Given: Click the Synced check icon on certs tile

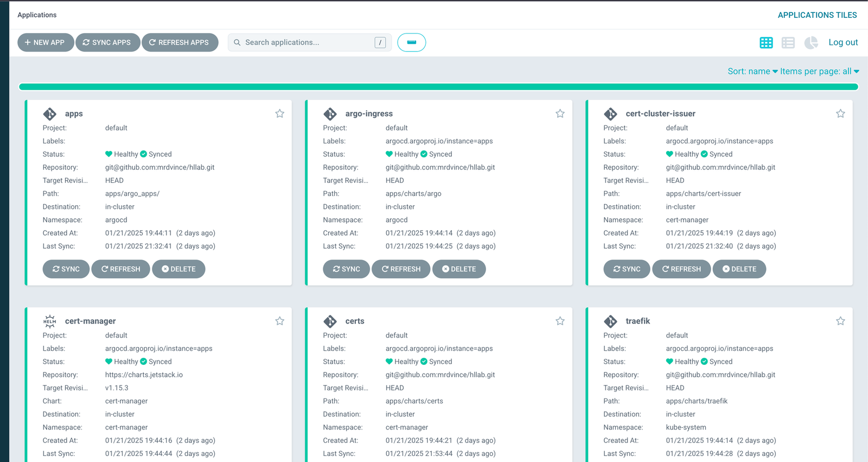Looking at the screenshot, I should (424, 362).
